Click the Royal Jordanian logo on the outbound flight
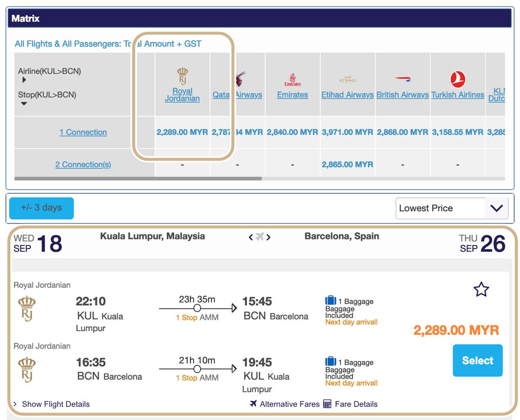This screenshot has height=420, width=520. tap(27, 309)
